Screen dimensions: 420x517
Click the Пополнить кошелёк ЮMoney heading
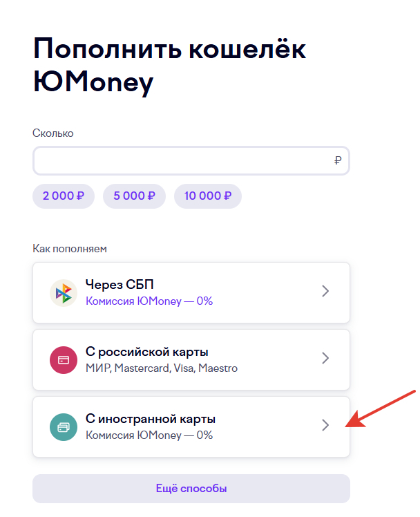169,66
